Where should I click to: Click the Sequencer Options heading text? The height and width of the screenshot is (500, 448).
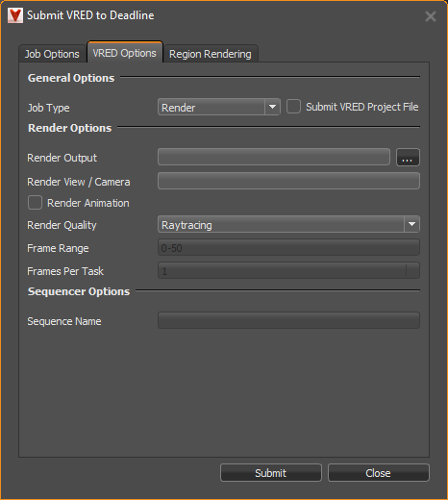(x=79, y=291)
